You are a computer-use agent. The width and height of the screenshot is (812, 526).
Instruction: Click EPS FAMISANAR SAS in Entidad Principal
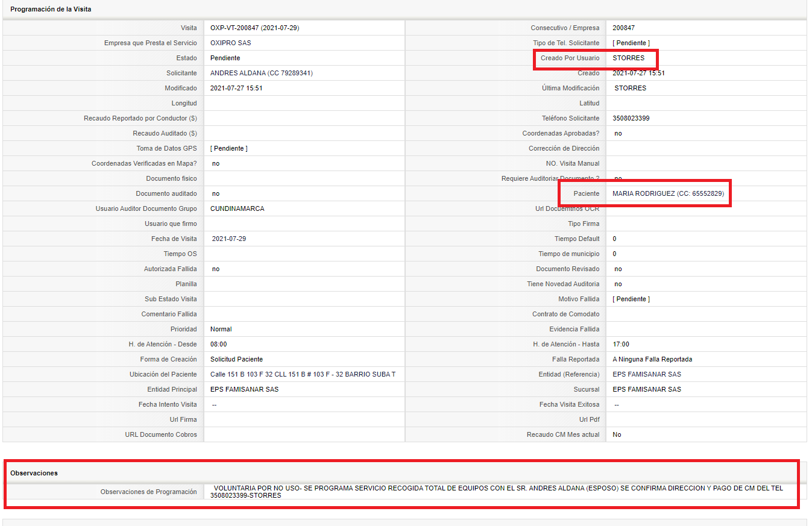245,389
